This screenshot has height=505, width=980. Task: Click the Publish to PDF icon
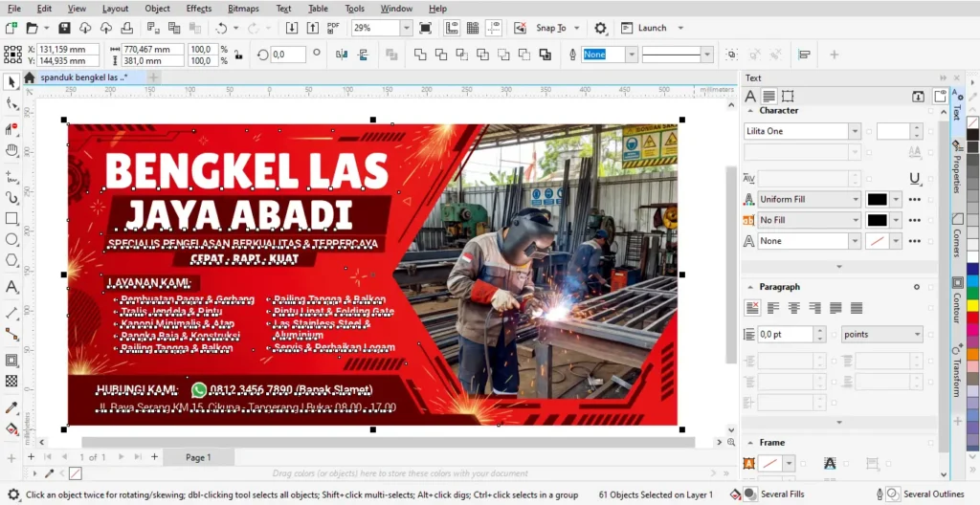[x=333, y=28]
